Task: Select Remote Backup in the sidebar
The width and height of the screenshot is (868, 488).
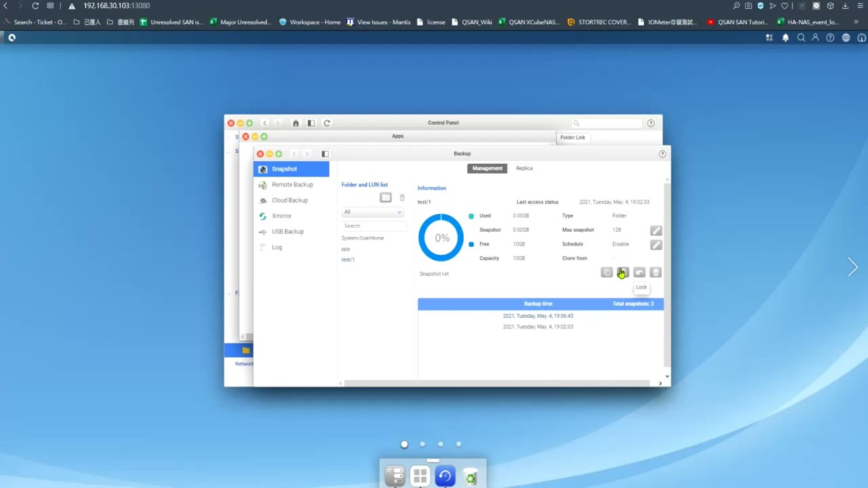Action: (292, 184)
